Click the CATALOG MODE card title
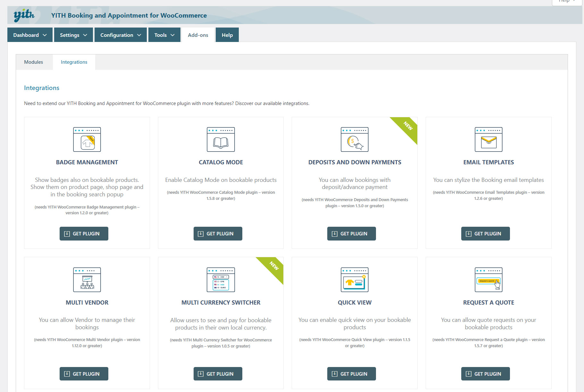This screenshot has height=392, width=584. tap(221, 162)
